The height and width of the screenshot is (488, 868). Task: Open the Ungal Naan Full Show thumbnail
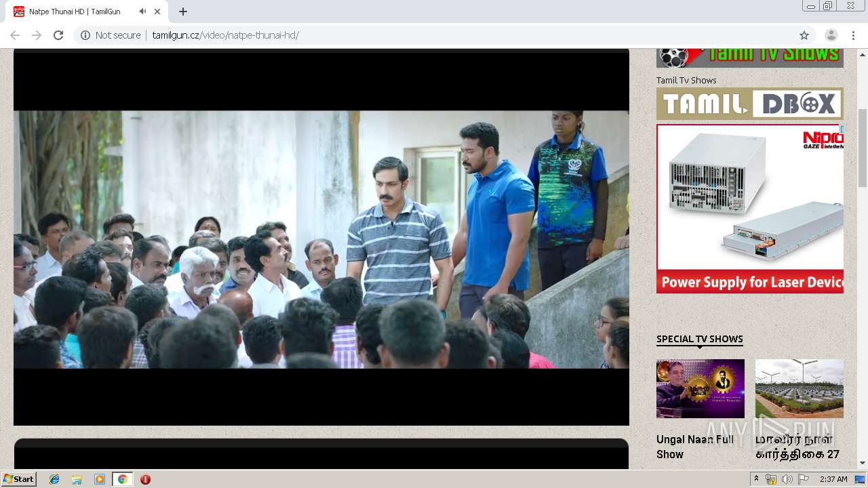pyautogui.click(x=701, y=388)
